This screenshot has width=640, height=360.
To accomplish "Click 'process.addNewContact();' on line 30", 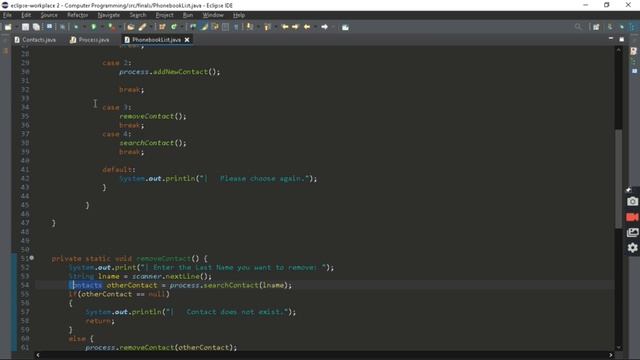I will (x=169, y=72).
